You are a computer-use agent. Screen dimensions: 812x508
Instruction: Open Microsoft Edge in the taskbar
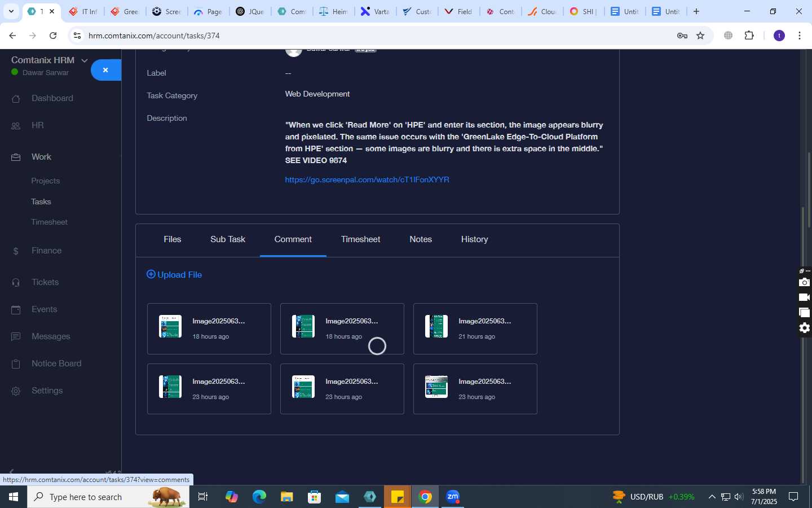point(259,497)
